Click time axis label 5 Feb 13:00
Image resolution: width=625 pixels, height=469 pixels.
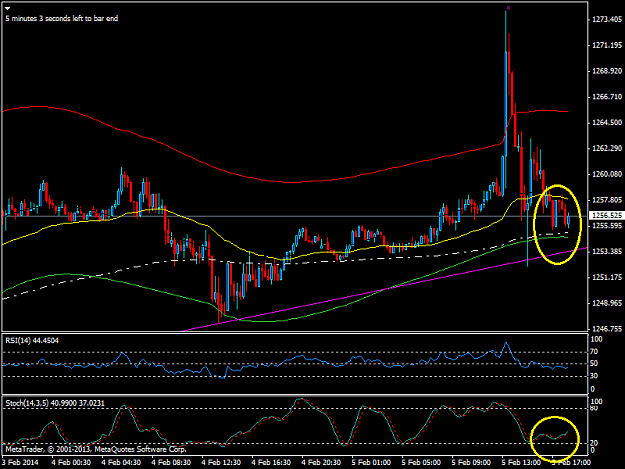pos(521,463)
